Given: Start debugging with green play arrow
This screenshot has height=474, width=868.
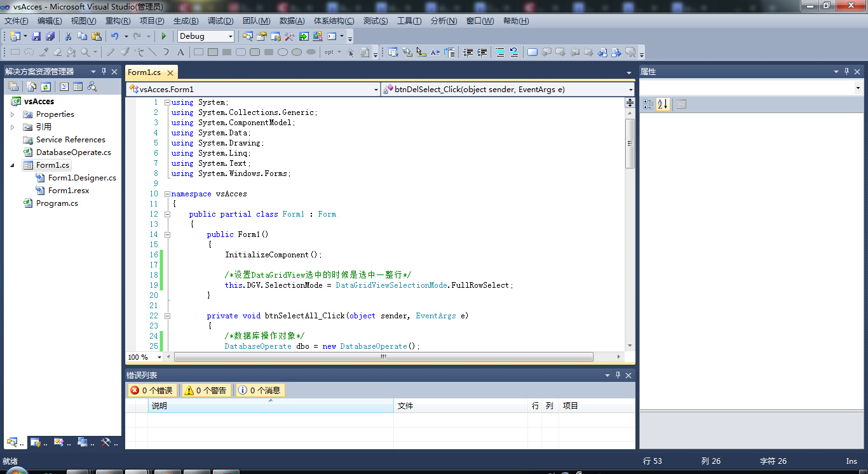Looking at the screenshot, I should click(164, 36).
